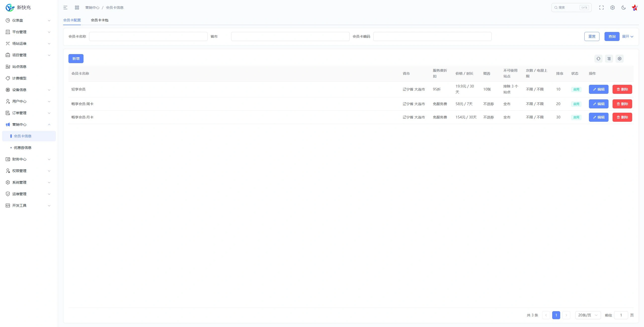Collapse the sidebar with the hamburger icon
This screenshot has width=644, height=327.
[65, 8]
